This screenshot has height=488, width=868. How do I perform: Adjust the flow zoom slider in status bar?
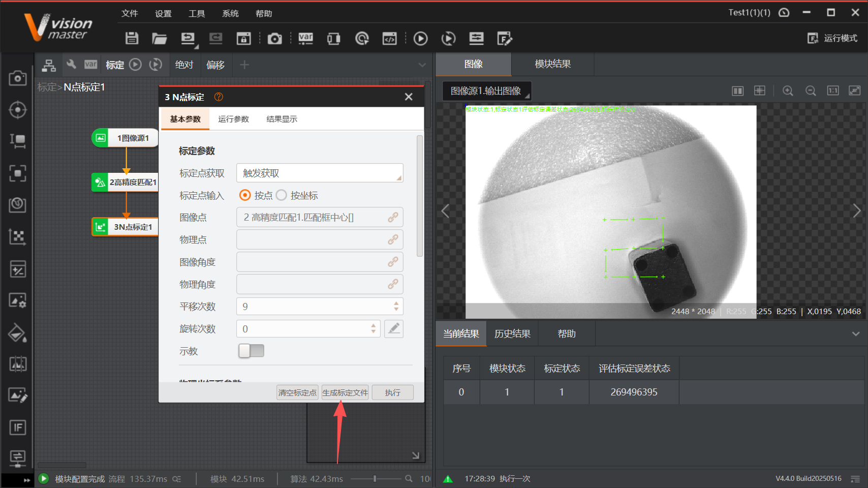click(375, 478)
